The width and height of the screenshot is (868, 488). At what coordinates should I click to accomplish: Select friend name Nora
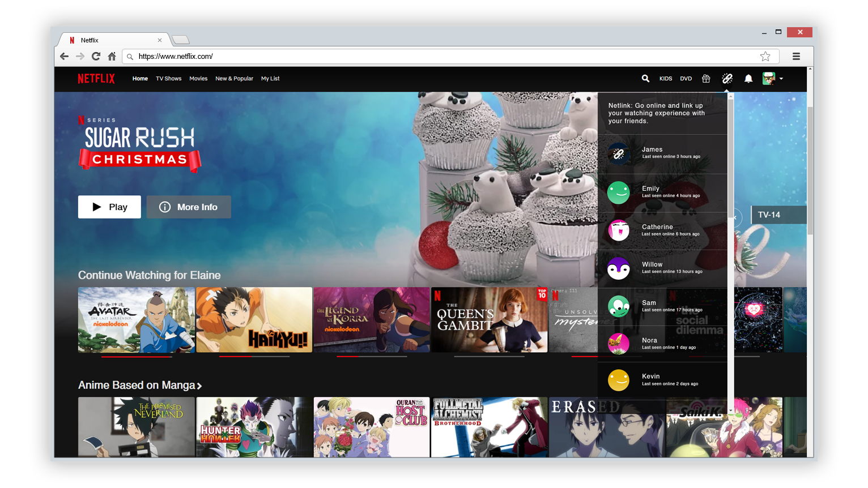649,340
